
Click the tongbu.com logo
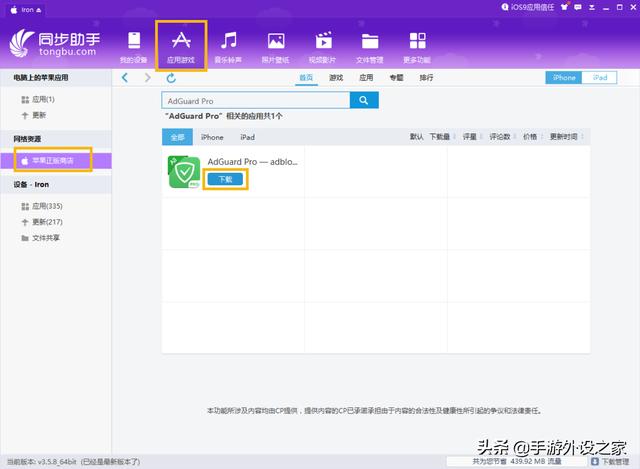point(54,44)
